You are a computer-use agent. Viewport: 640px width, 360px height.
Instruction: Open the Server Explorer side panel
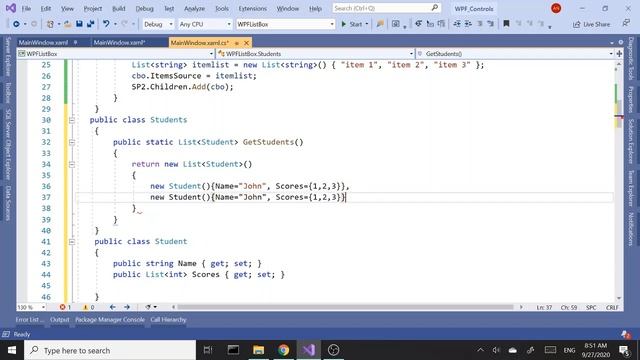pyautogui.click(x=8, y=57)
